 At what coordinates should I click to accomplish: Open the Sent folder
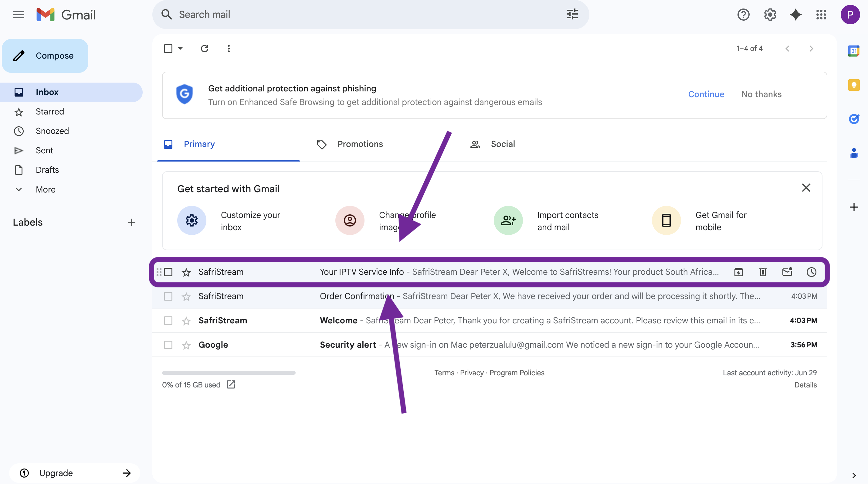(x=71, y=150)
